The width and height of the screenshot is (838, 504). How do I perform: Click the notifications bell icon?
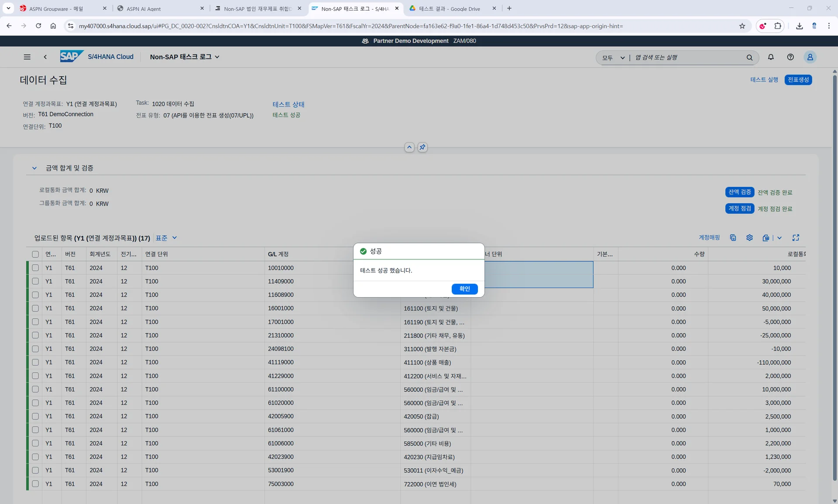tap(771, 57)
